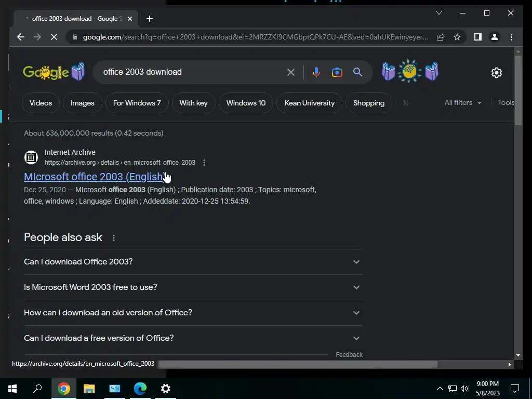
Task: Stop page loading with the X button
Action: click(54, 37)
